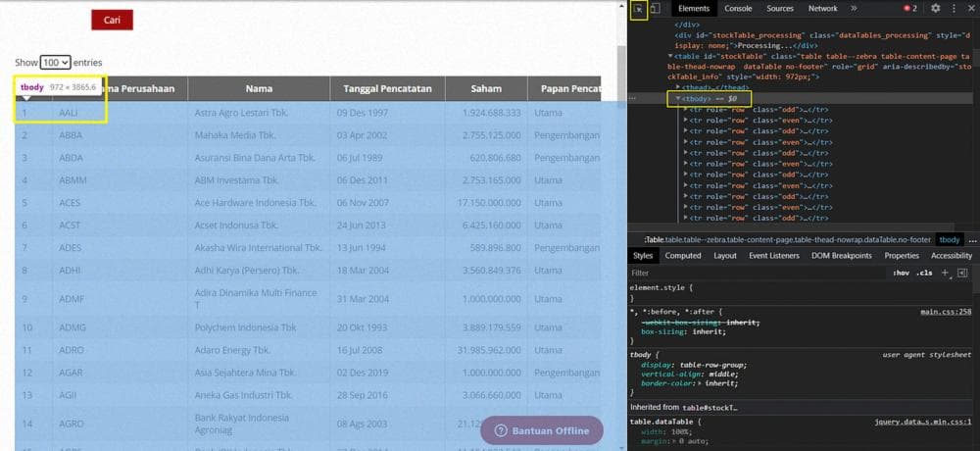Image resolution: width=980 pixels, height=451 pixels.
Task: Click the AGRO stock code cell
Action: pyautogui.click(x=120, y=424)
